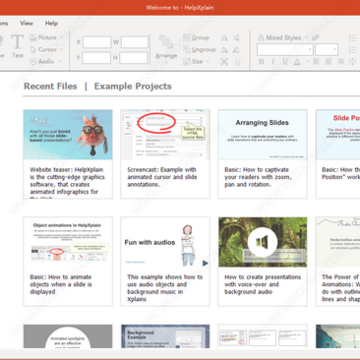Click the font color button
This screenshot has width=360, height=360.
297,62
